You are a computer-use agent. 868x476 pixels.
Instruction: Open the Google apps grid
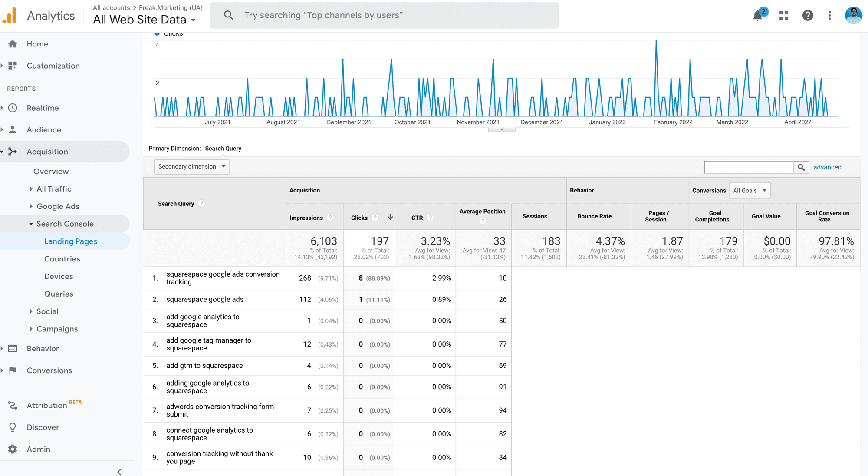pos(784,16)
